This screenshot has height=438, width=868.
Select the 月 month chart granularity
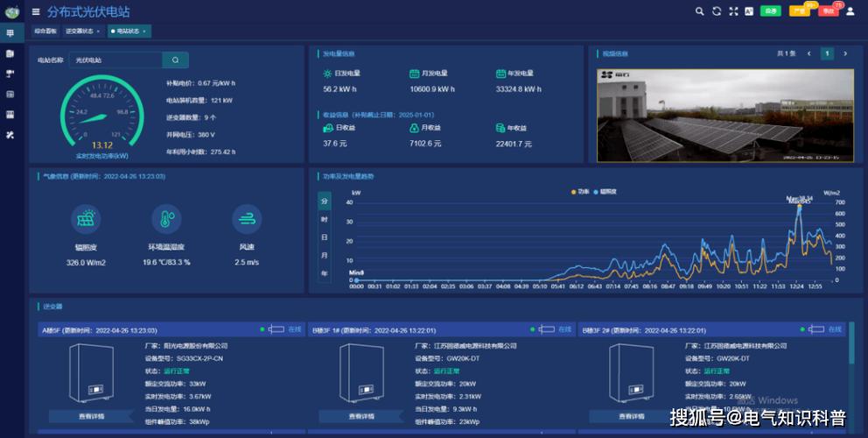click(x=325, y=256)
